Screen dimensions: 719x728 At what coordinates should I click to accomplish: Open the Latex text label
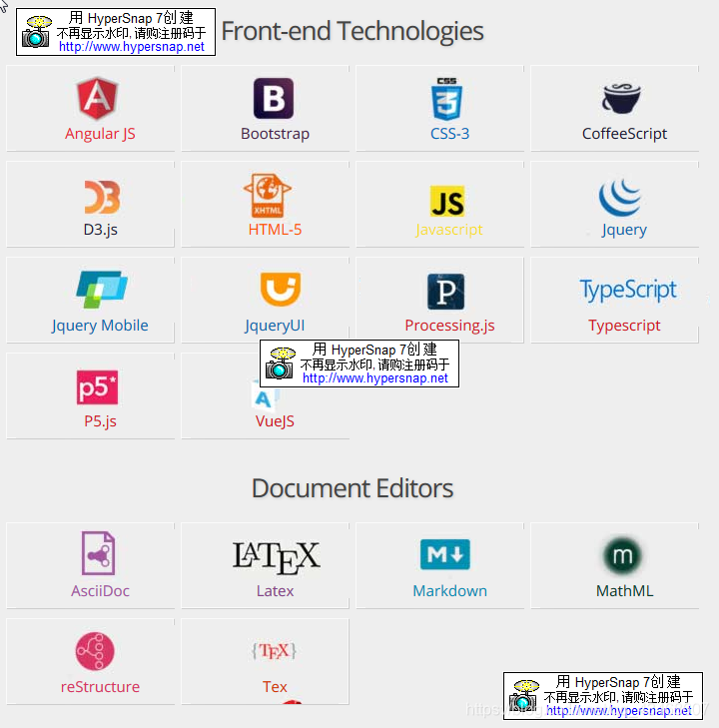[x=275, y=591]
